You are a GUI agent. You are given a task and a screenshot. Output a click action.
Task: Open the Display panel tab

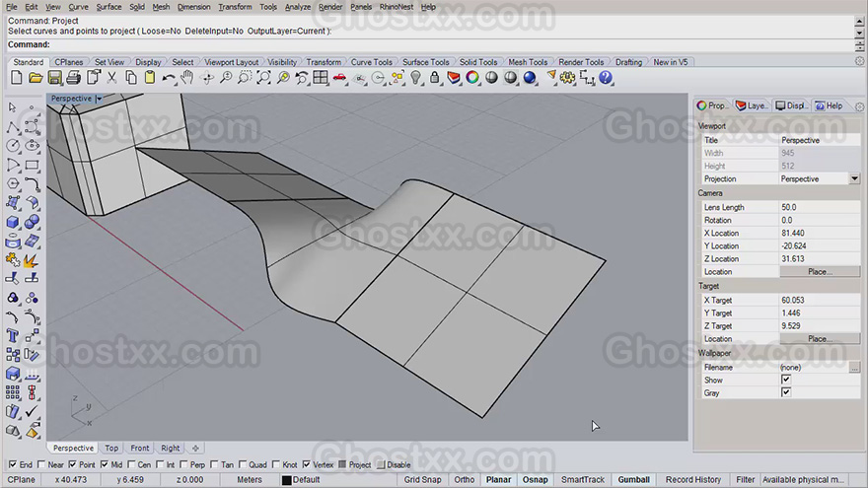(790, 105)
